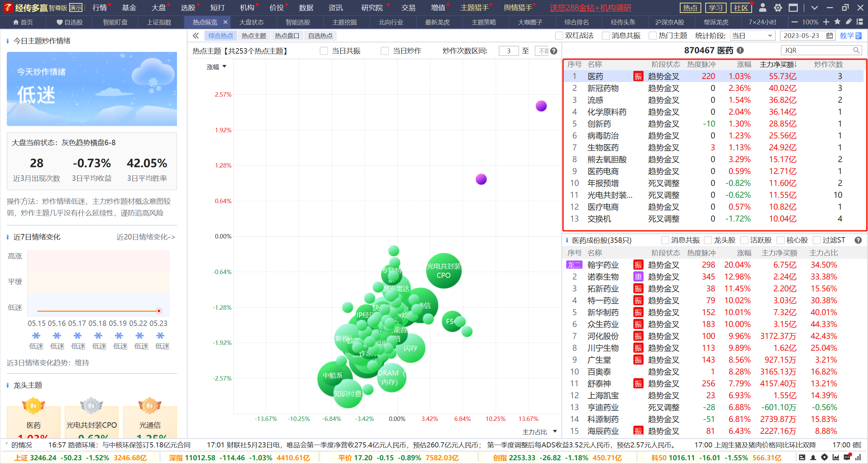Image resolution: width=868 pixels, height=464 pixels.
Task: Click the search magnifier icon beside JQR
Action: point(856,51)
